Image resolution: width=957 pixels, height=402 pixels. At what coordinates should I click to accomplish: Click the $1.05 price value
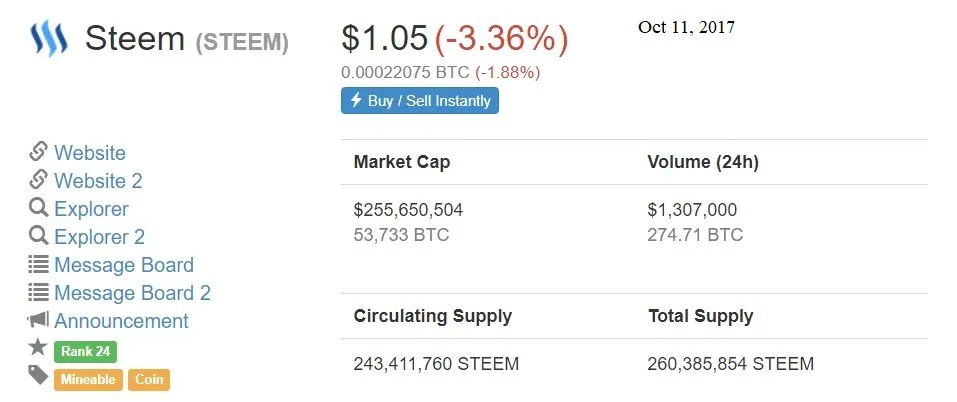pyautogui.click(x=385, y=38)
